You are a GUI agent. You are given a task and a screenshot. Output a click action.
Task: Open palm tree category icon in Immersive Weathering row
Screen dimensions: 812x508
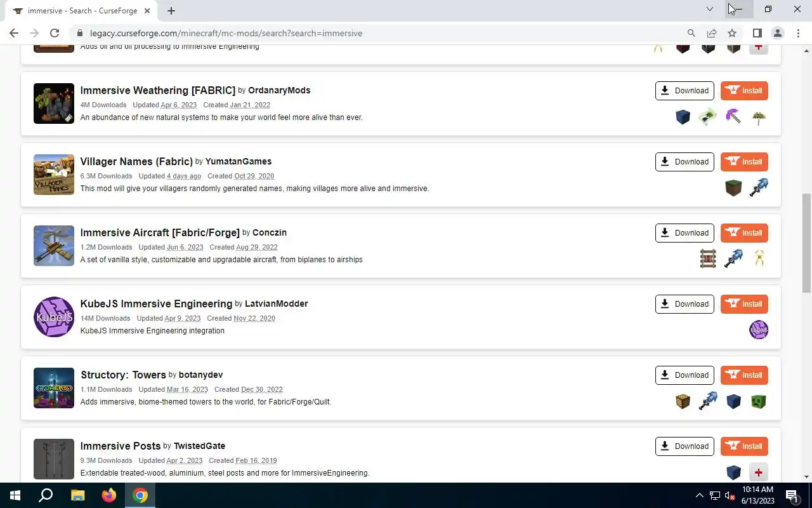[x=759, y=117]
